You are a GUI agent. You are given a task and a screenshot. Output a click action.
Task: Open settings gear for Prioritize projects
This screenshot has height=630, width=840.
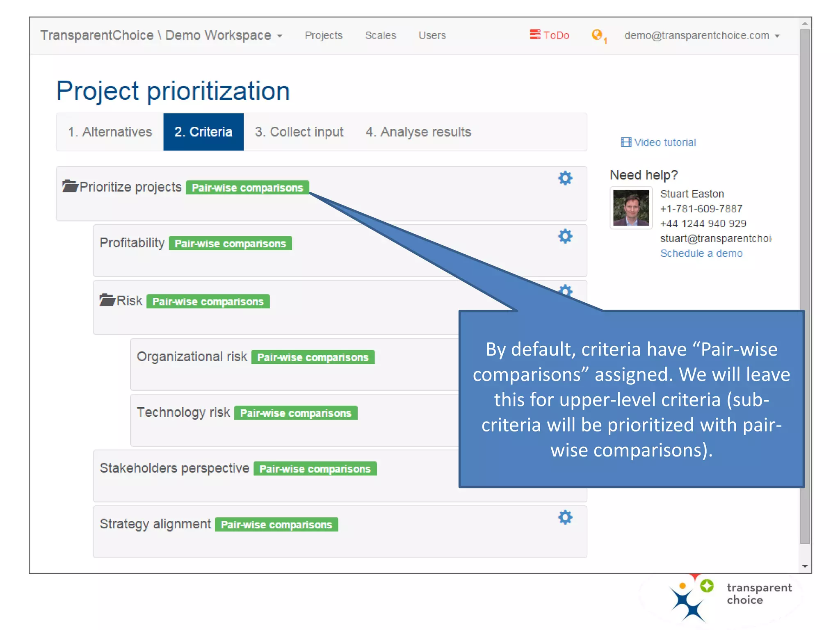[565, 178]
